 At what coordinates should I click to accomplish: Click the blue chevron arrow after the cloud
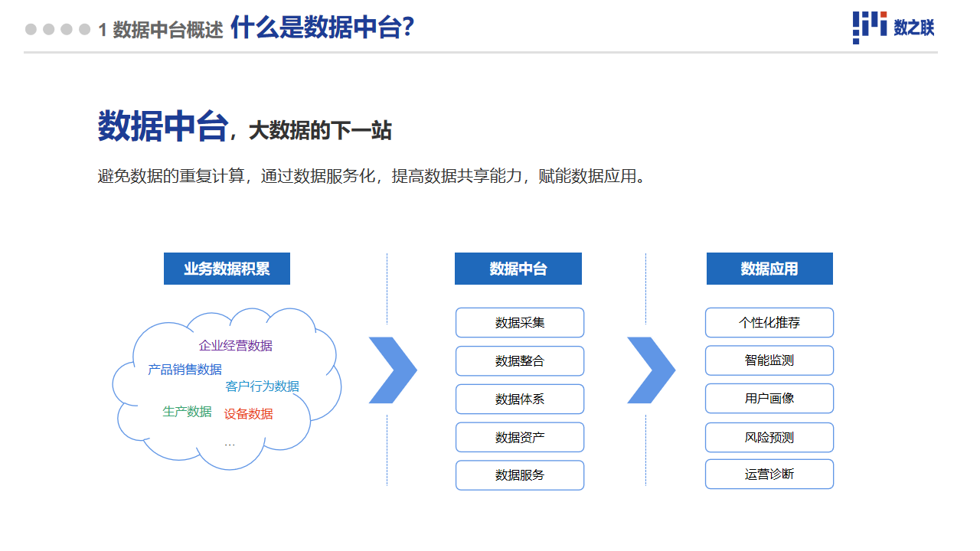(x=393, y=370)
